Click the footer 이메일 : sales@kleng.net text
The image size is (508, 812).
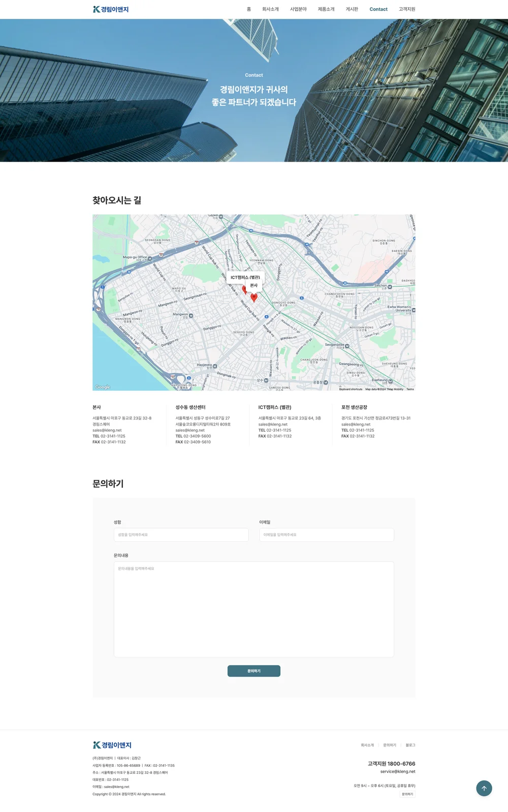point(111,787)
